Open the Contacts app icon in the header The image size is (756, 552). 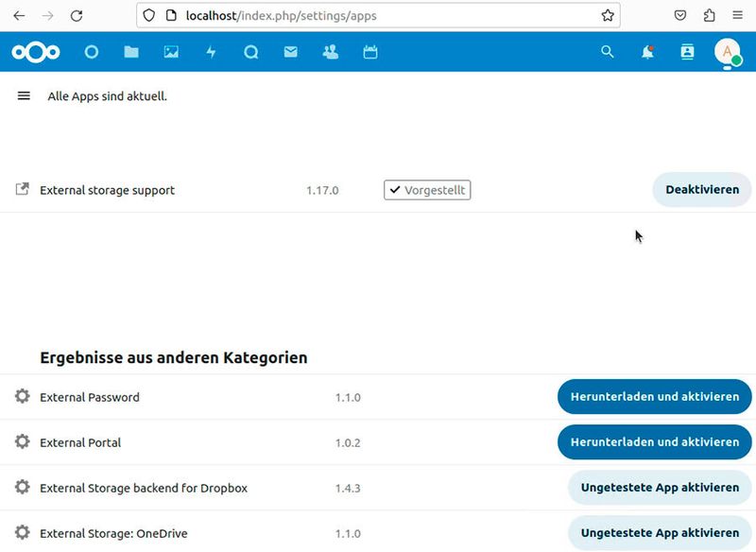click(x=330, y=52)
